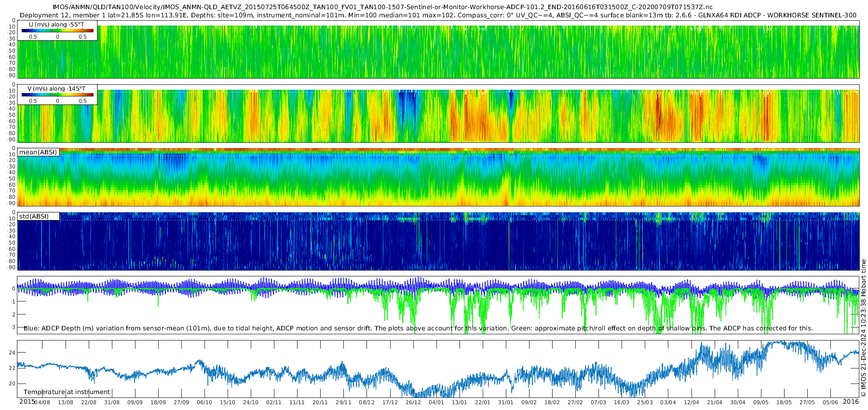The height and width of the screenshot is (410, 868).
Task: Click the 'Deployment 12, member 1' info line
Action: [438, 15]
